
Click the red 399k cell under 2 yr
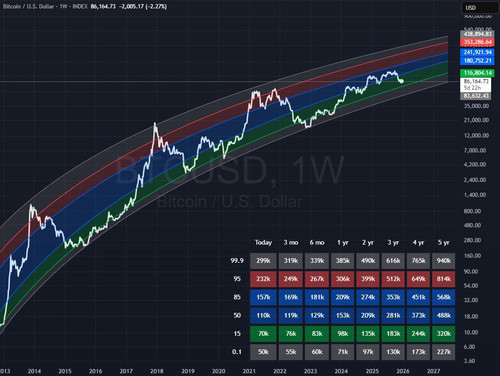tap(368, 279)
